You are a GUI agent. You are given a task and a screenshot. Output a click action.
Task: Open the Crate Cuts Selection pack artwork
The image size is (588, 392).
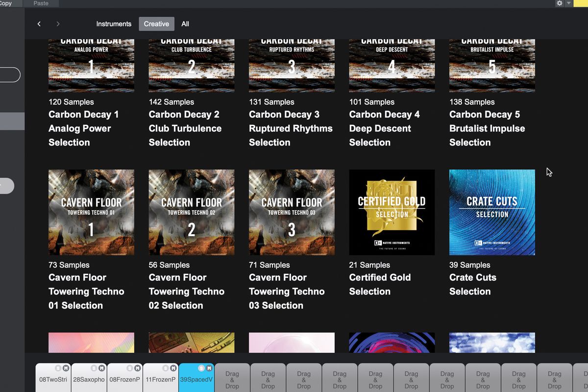(x=491, y=212)
